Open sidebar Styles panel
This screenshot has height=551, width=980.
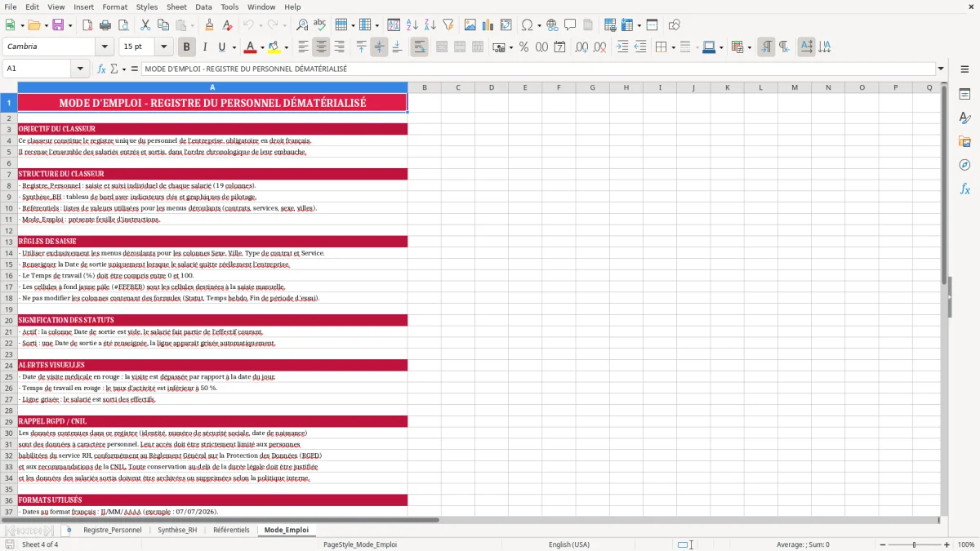click(964, 118)
